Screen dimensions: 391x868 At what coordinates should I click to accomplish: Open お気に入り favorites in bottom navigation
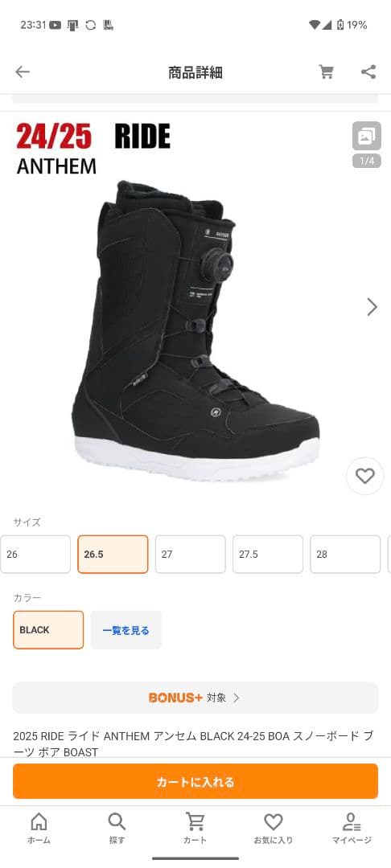[x=273, y=828]
